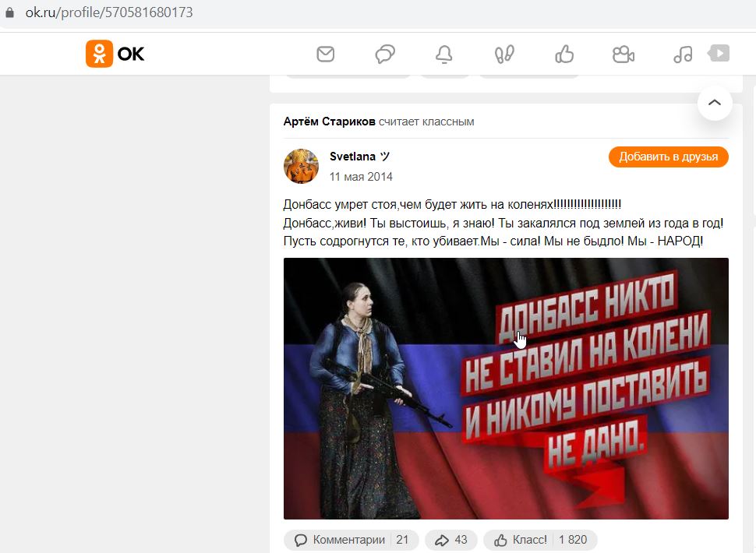Image resolution: width=756 pixels, height=553 pixels.
Task: Click Svetlana's round avatar picture
Action: [x=301, y=166]
